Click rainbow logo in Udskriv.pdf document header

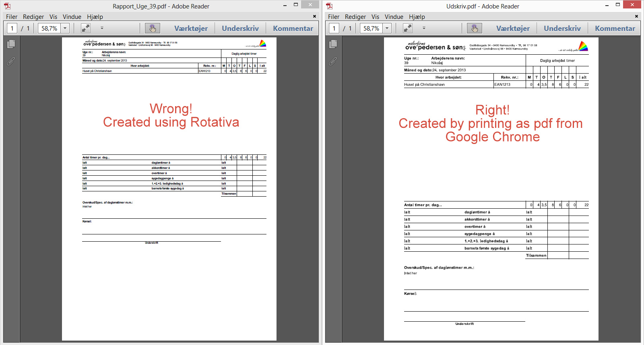(583, 46)
